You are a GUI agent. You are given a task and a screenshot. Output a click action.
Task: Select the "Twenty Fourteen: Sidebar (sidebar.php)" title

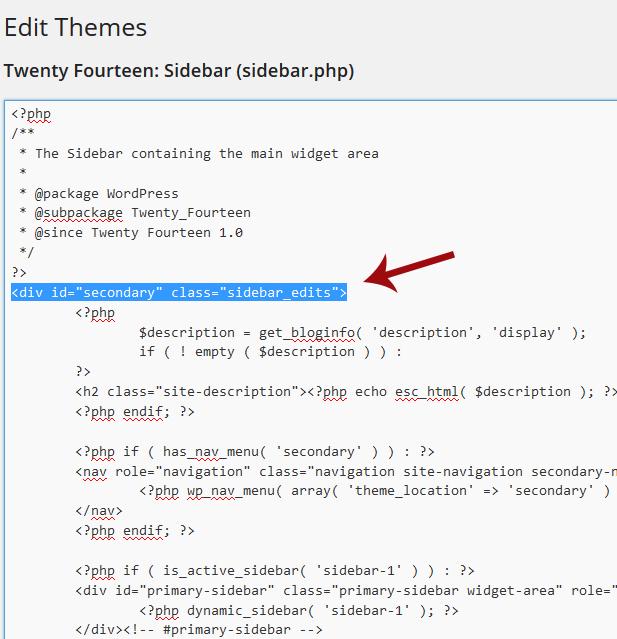point(179,71)
